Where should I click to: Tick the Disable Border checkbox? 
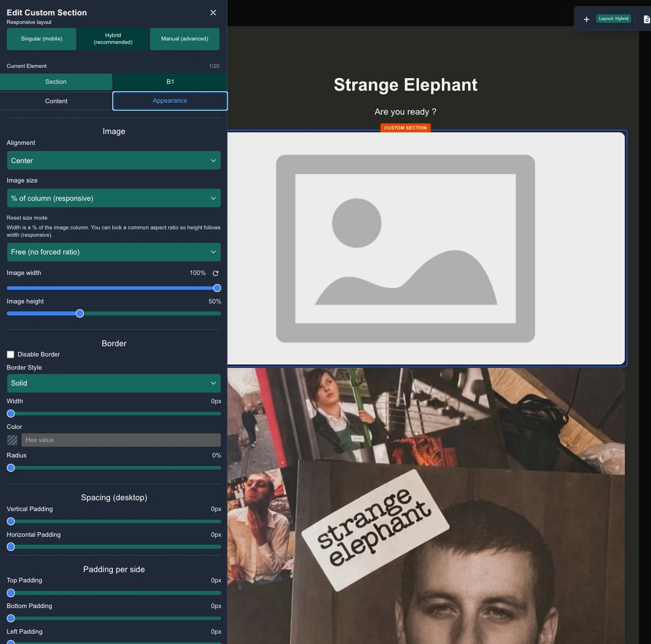click(11, 354)
